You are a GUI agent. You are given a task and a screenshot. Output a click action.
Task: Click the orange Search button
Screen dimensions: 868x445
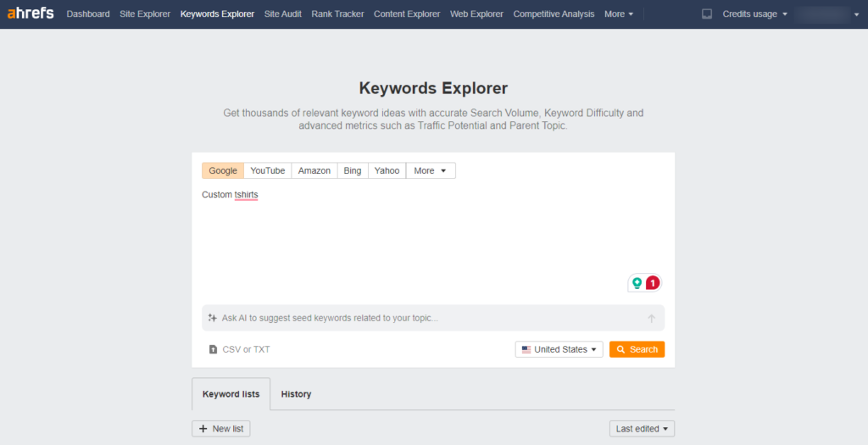click(x=637, y=349)
